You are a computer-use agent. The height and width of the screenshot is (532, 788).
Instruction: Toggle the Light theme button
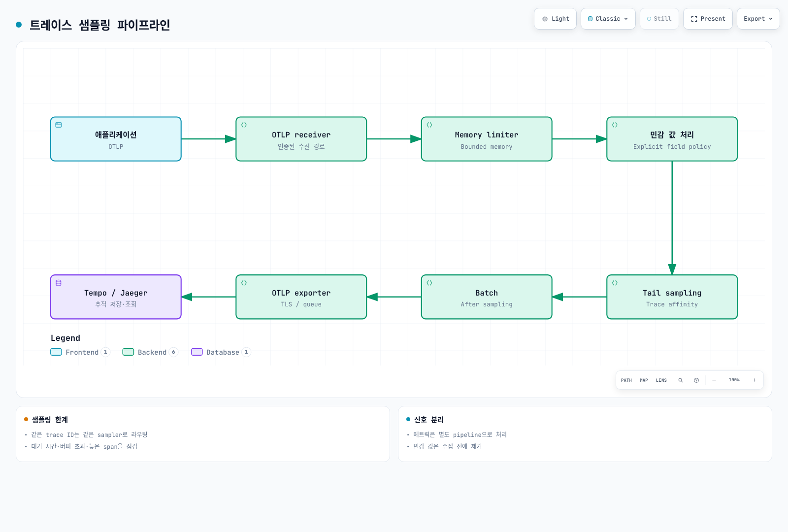coord(555,19)
